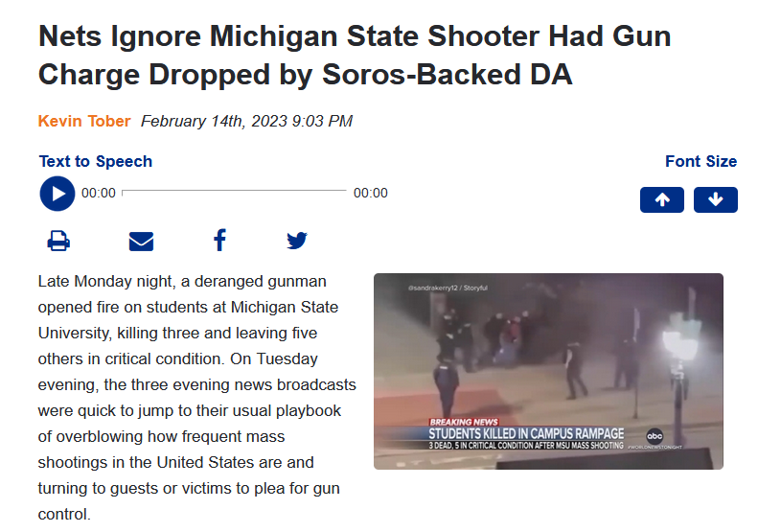Click the first paragraph starting Late Monday night
This screenshot has height=532, width=758.
[x=197, y=398]
